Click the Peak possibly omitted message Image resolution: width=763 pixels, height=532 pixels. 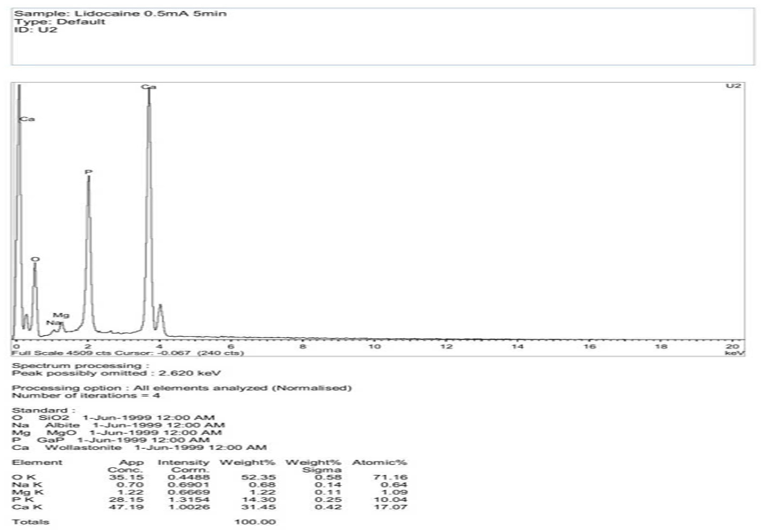click(x=116, y=373)
